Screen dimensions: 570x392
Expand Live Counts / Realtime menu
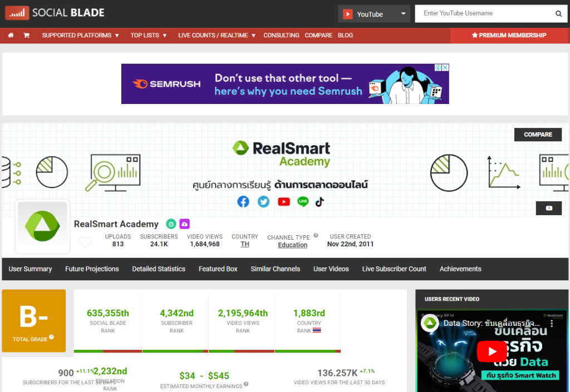click(217, 35)
